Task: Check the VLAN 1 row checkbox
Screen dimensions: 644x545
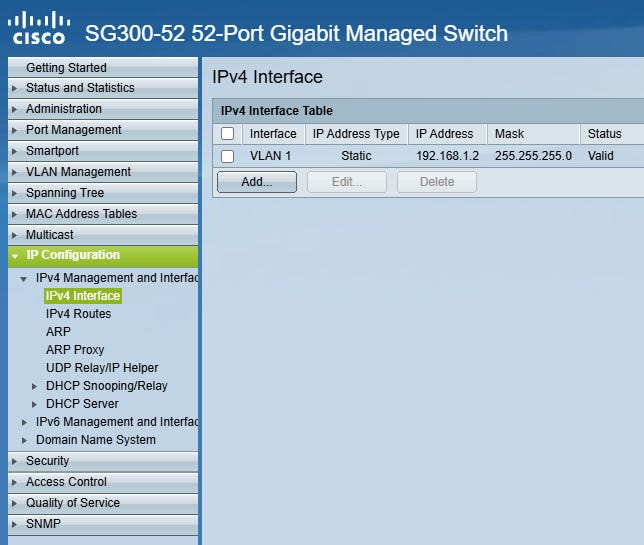Action: tap(228, 156)
